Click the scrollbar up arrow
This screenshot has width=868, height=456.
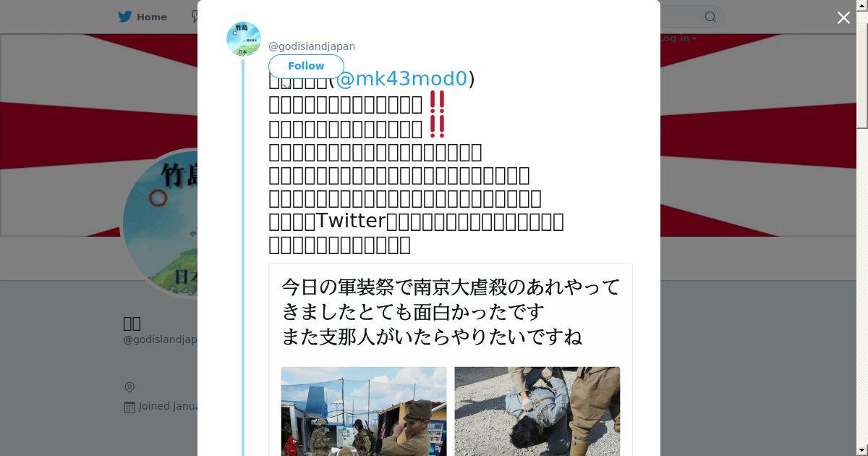(x=862, y=5)
